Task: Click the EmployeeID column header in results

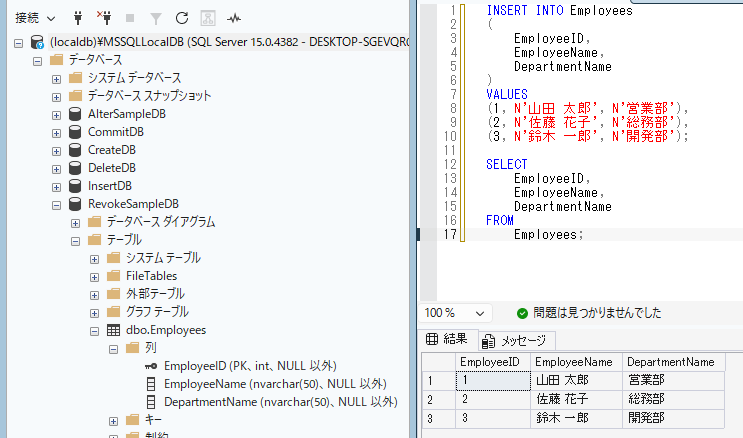Action: [493, 362]
